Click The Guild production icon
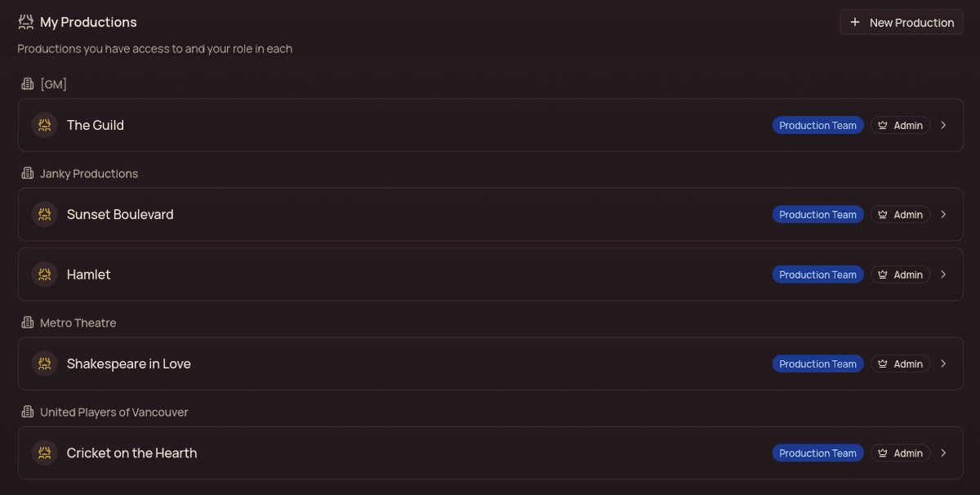This screenshot has width=980, height=495. (44, 125)
